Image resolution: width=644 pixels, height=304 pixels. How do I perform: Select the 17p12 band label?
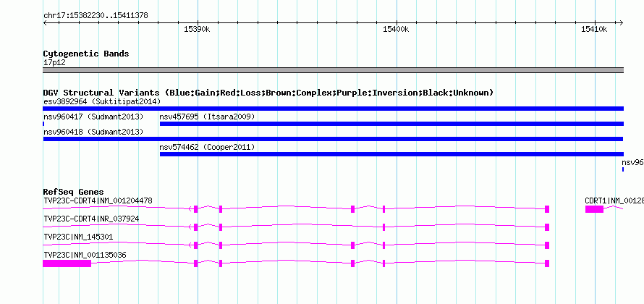pos(54,63)
